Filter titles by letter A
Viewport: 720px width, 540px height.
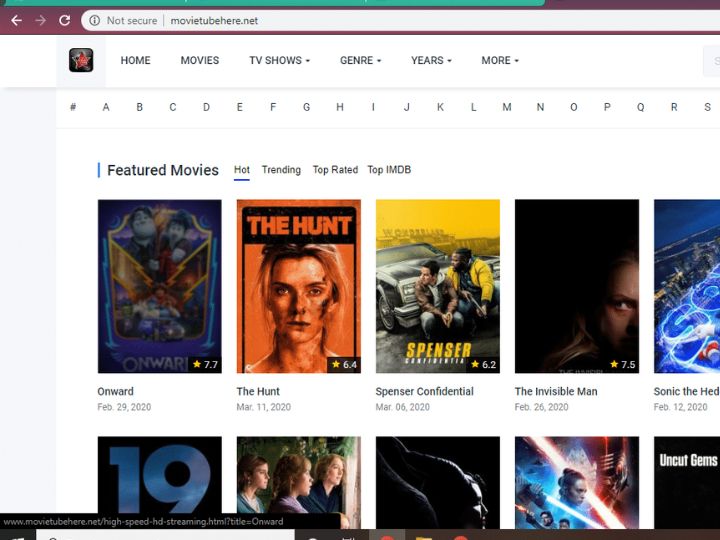click(106, 107)
